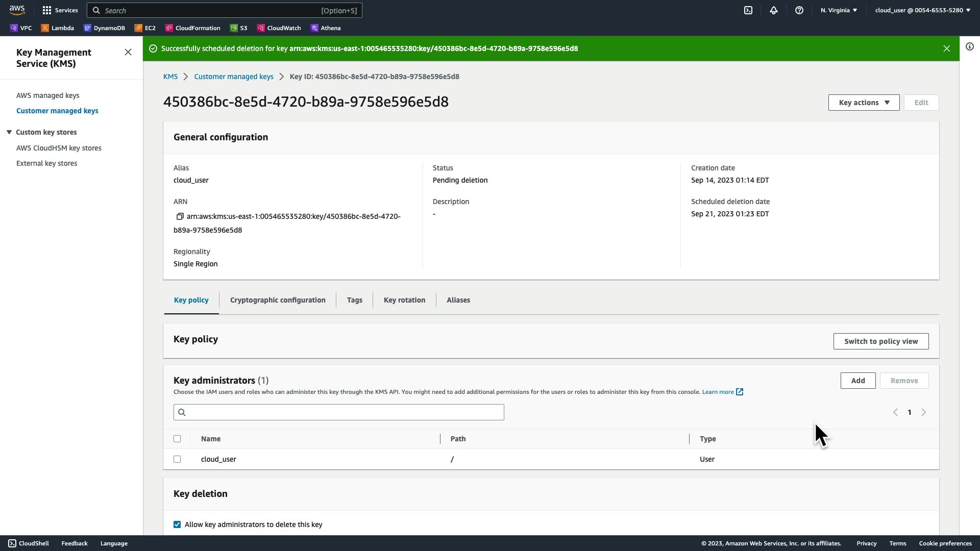Click the notifications bell icon
980x551 pixels.
(773, 10)
